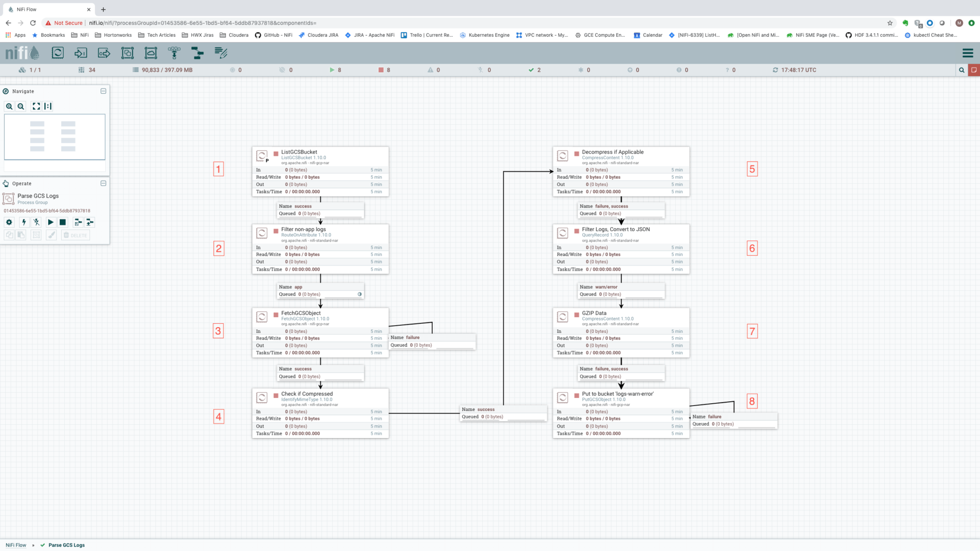Screen dimensions: 980x551
Task: Click the funnel icon in the component toolbar
Action: (x=174, y=53)
